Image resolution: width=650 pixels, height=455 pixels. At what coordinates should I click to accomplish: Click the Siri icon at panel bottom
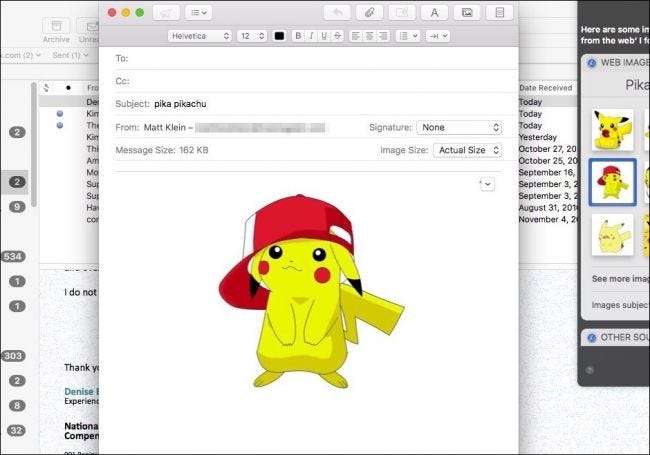point(590,370)
